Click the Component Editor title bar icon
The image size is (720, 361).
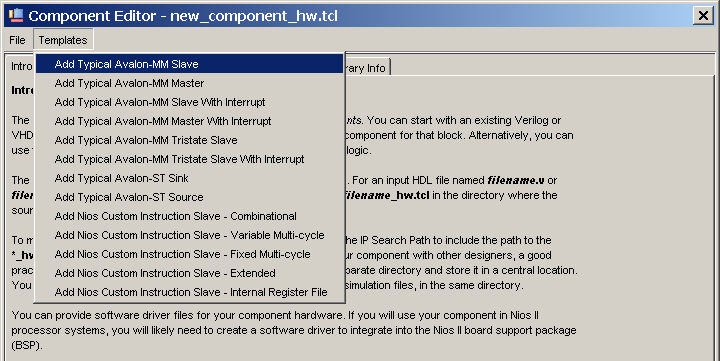[x=16, y=15]
